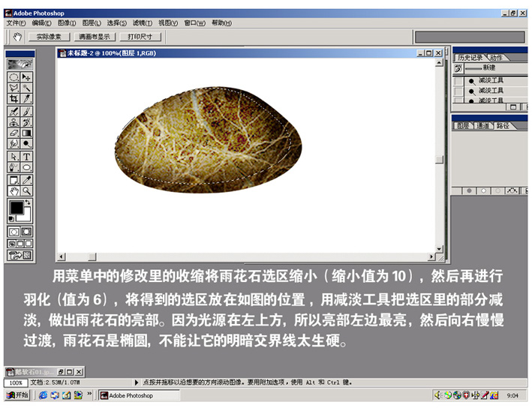Select the Clone Stamp tool

(x=14, y=122)
